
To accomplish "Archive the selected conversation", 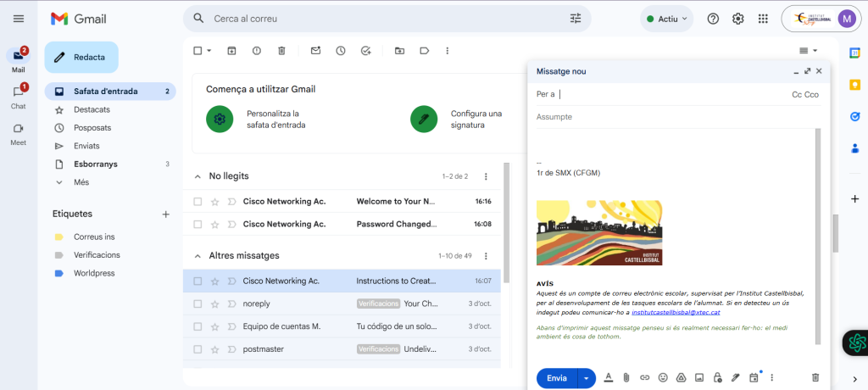I will pyautogui.click(x=231, y=51).
